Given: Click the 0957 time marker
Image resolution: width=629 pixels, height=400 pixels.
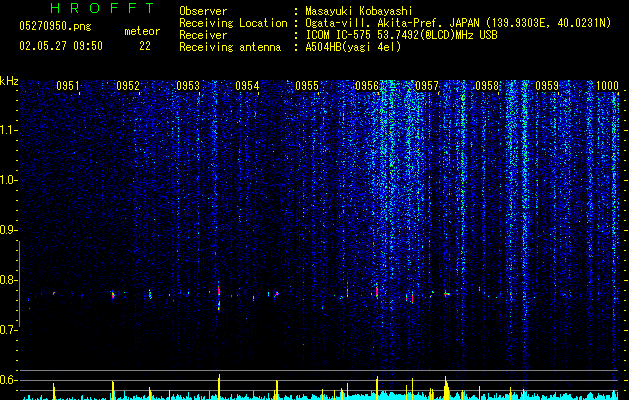Looking at the screenshot, I should pyautogui.click(x=426, y=86).
